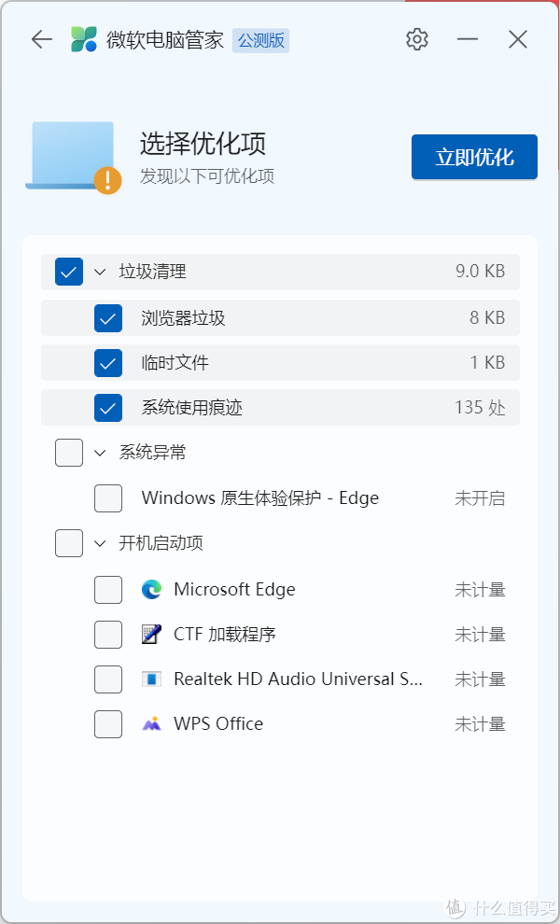Collapse the 系统异常 section chevron
Screen dimensions: 560x924
click(100, 454)
